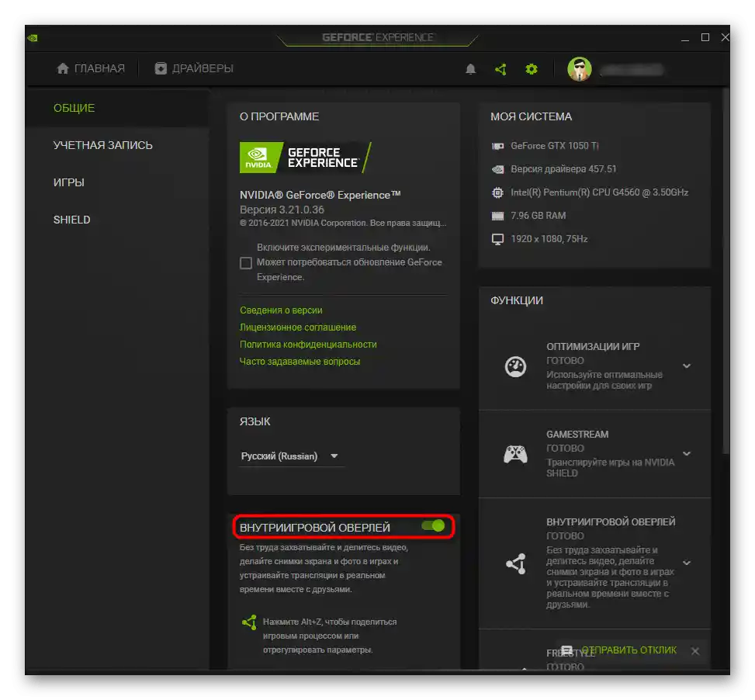Expand ВНУТРИИГРОВОЙ ОВЕРЛЕЙ function chevron
This screenshot has width=755, height=700.
[x=687, y=563]
